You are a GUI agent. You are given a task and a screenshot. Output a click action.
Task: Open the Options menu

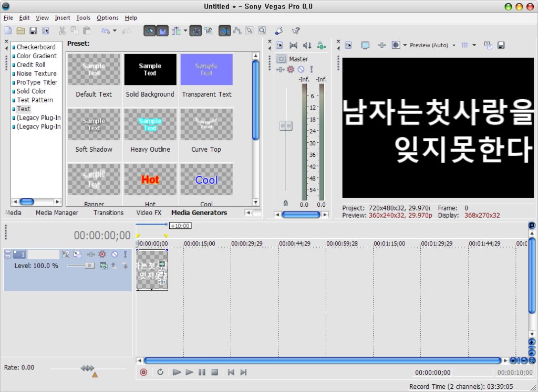(x=107, y=18)
